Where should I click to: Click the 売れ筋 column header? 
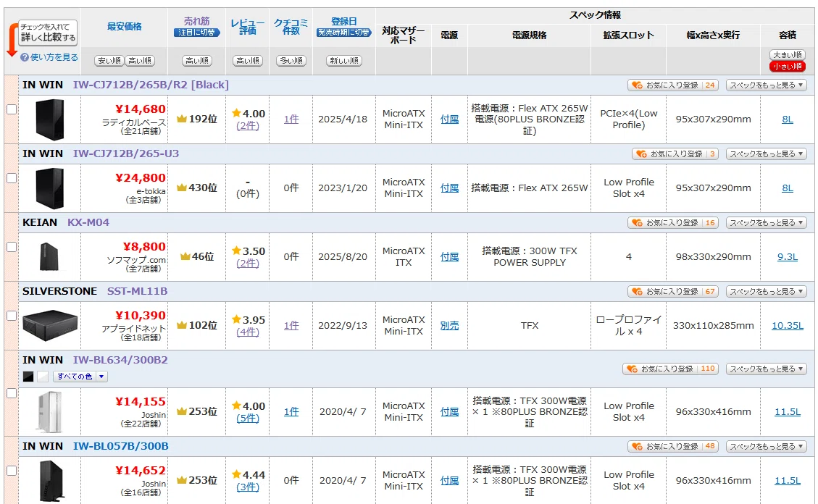click(x=196, y=21)
